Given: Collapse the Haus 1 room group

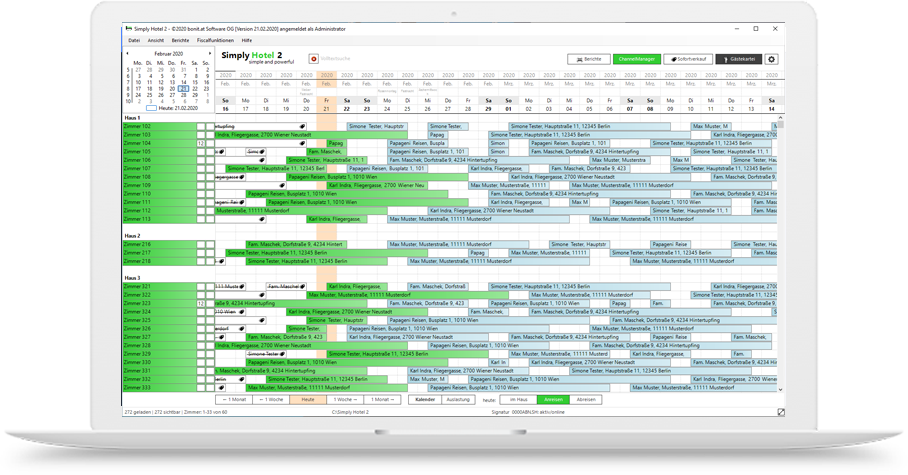Looking at the screenshot, I should pos(132,117).
